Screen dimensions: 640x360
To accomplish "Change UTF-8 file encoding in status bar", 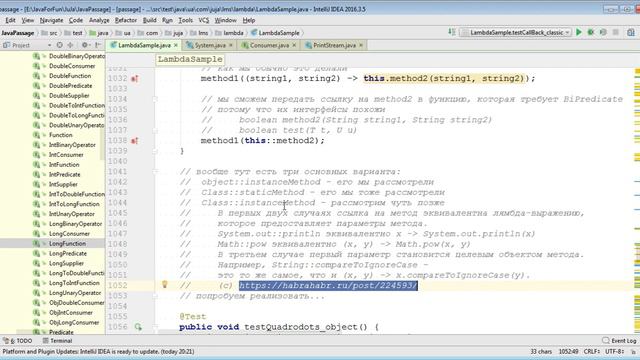I will (614, 351).
